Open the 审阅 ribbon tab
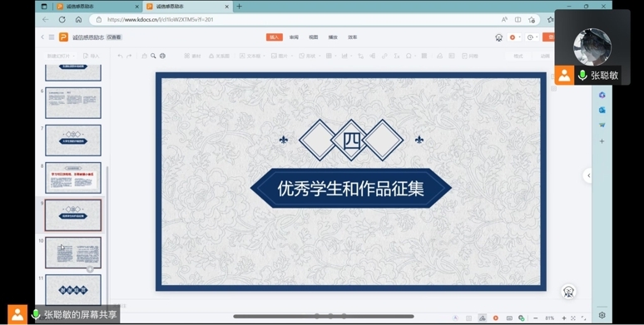 (x=294, y=37)
